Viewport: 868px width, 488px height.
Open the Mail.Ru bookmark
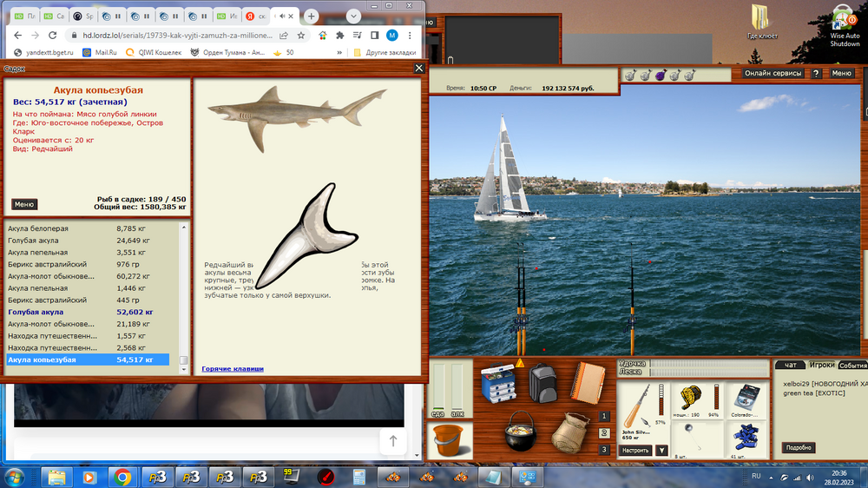tap(100, 53)
